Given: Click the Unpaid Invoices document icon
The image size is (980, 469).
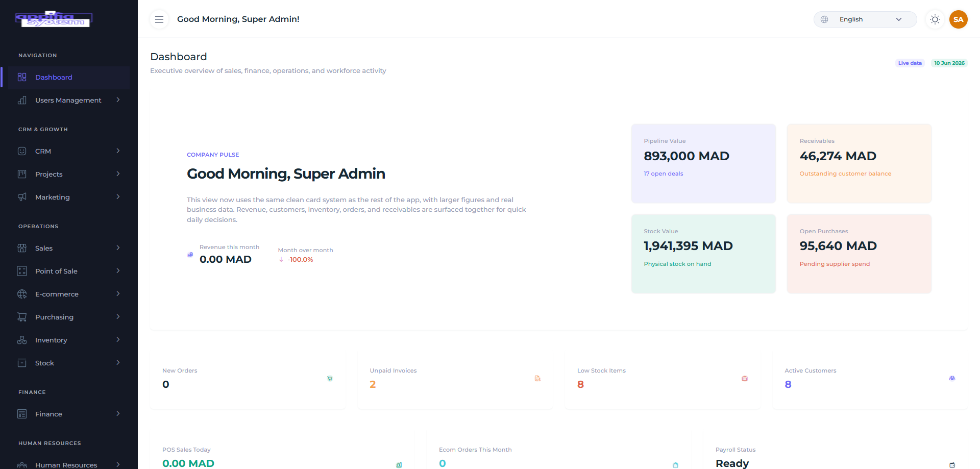Looking at the screenshot, I should coord(537,378).
